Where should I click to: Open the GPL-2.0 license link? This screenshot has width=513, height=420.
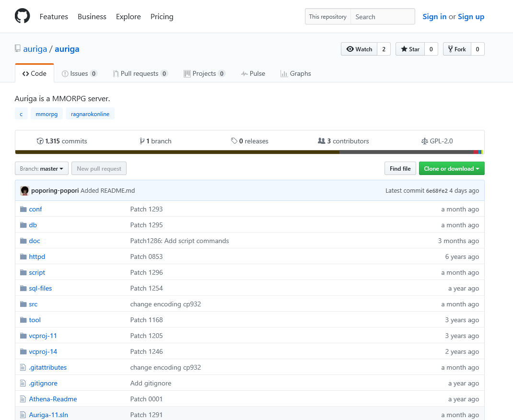tap(437, 141)
